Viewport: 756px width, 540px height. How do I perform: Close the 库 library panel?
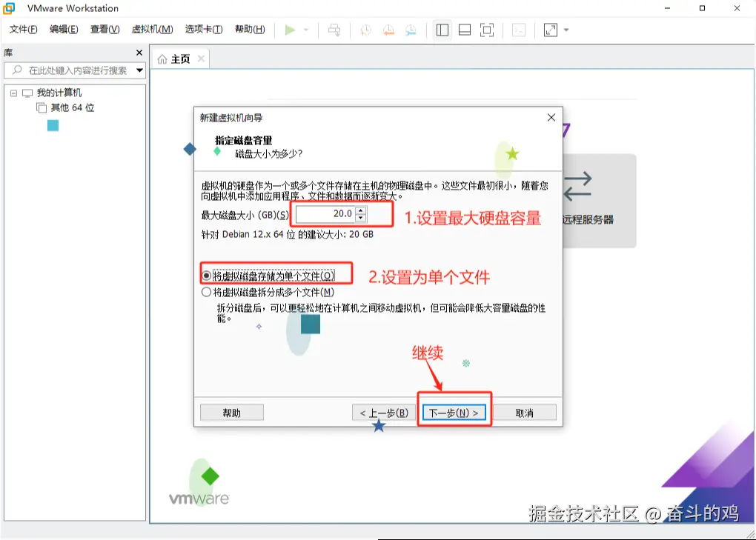pos(139,53)
